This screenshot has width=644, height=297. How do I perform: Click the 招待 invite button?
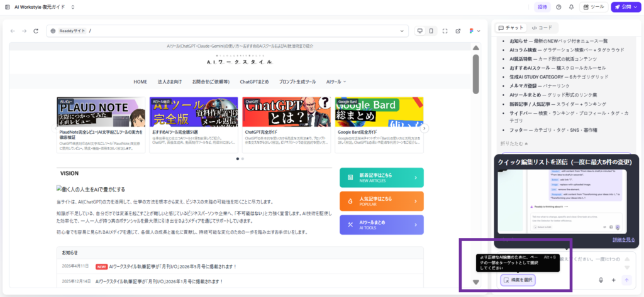coord(542,7)
